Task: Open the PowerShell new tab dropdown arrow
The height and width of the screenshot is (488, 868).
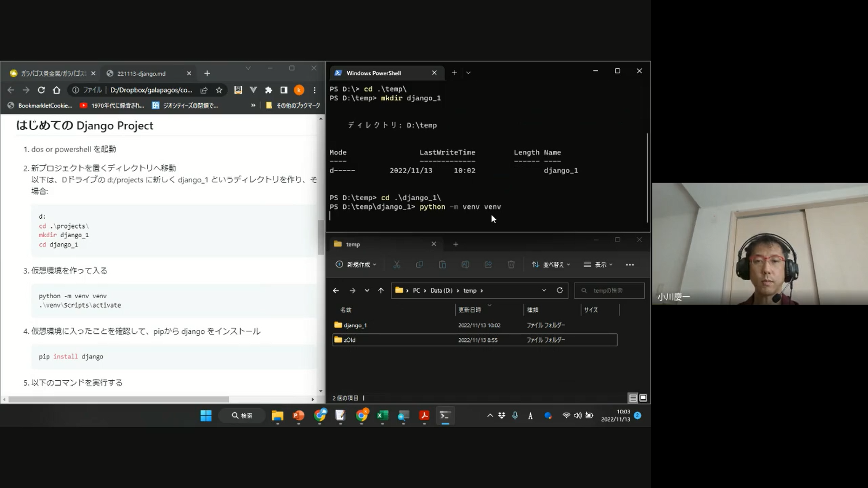Action: click(468, 73)
